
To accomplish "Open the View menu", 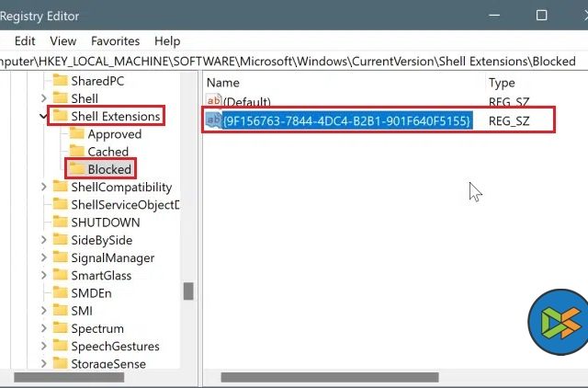I will pyautogui.click(x=63, y=40).
